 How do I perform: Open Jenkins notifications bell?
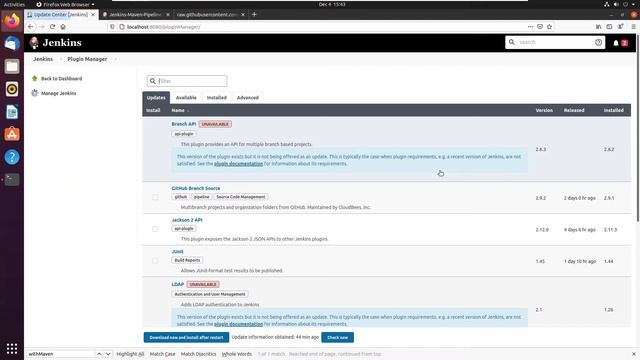point(616,43)
